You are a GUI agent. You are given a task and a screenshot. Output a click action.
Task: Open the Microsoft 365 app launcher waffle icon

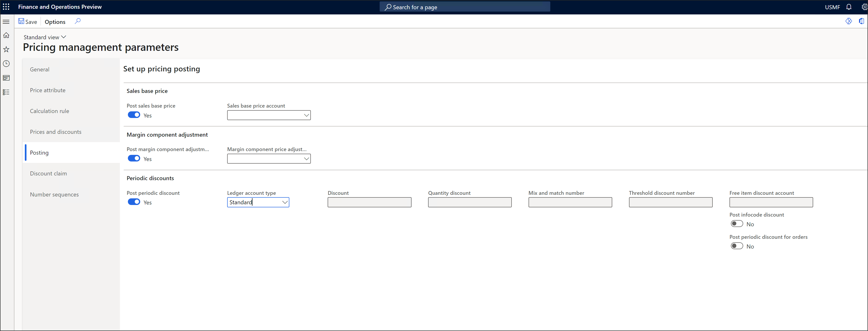[x=6, y=7]
